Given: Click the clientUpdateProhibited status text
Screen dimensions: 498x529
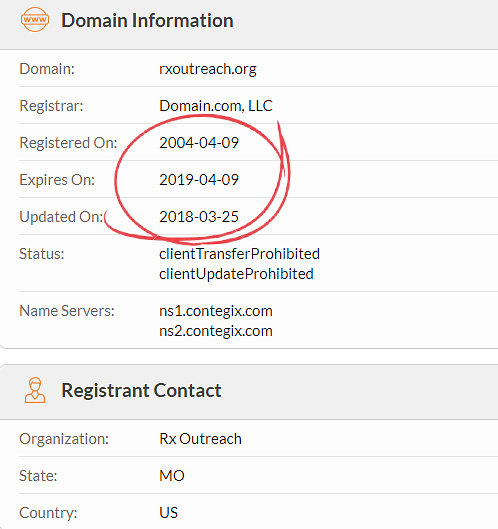Looking at the screenshot, I should point(236,274).
